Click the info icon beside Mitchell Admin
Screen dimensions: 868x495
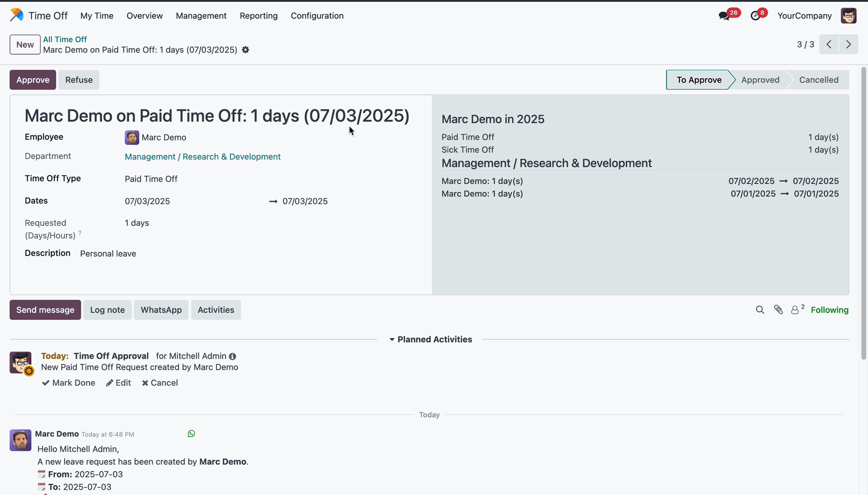[x=232, y=356]
